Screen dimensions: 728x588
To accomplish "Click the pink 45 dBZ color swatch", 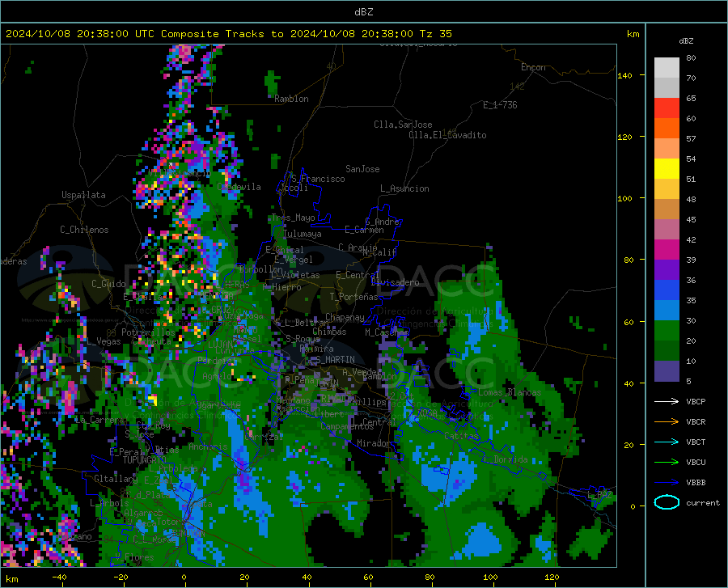I will coord(667,229).
